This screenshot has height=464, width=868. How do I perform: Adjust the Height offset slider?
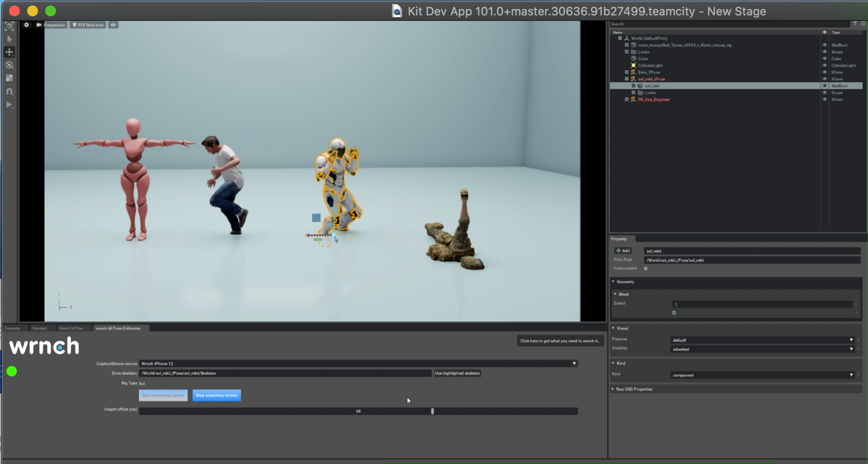[432, 411]
